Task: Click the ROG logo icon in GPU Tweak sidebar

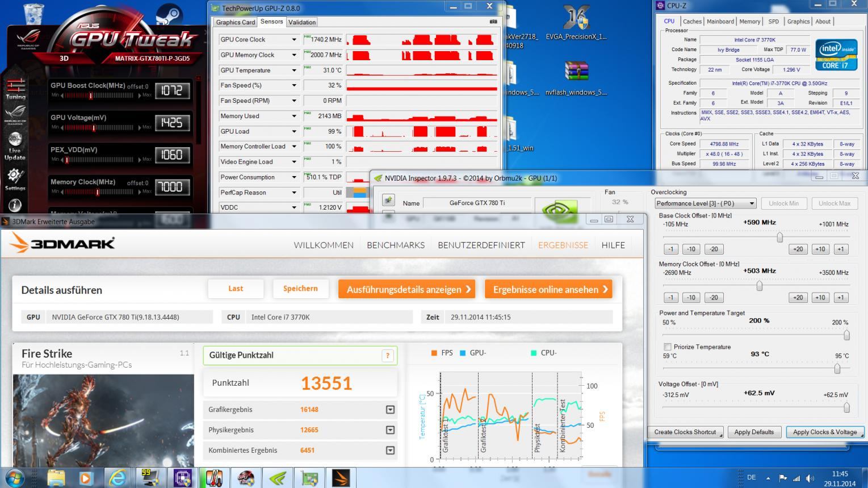Action: click(15, 115)
